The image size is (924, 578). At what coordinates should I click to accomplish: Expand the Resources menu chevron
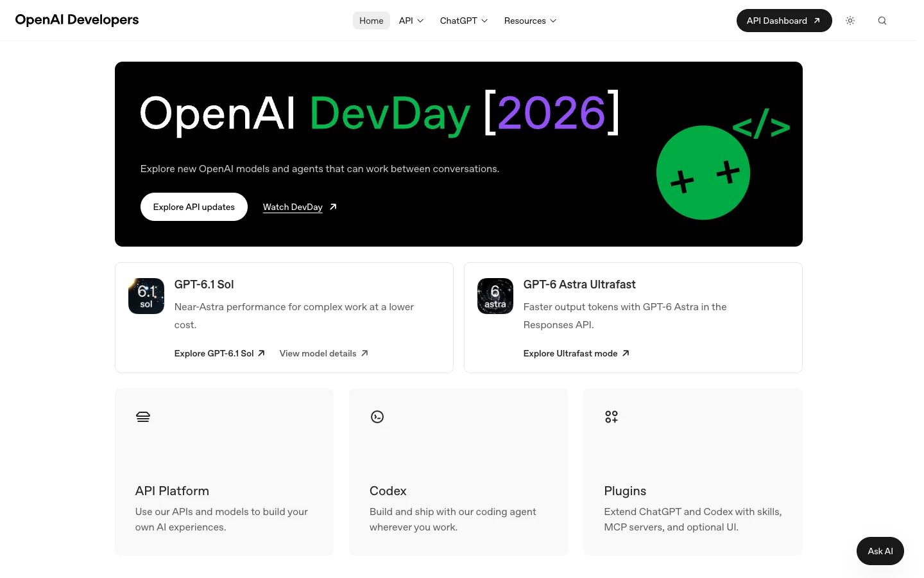coord(553,21)
